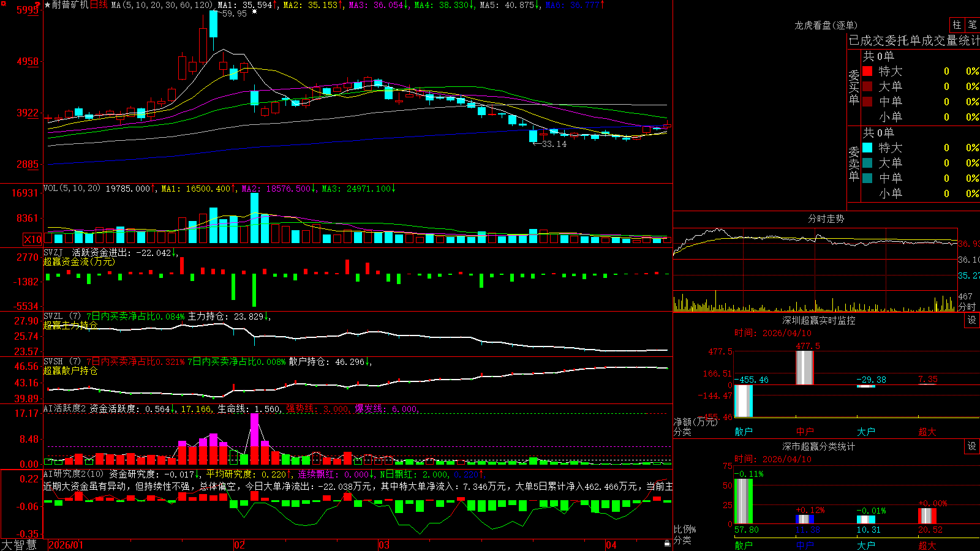
Task: Switch Dragon-Tiger panel to 笔 tick view
Action: pos(972,24)
